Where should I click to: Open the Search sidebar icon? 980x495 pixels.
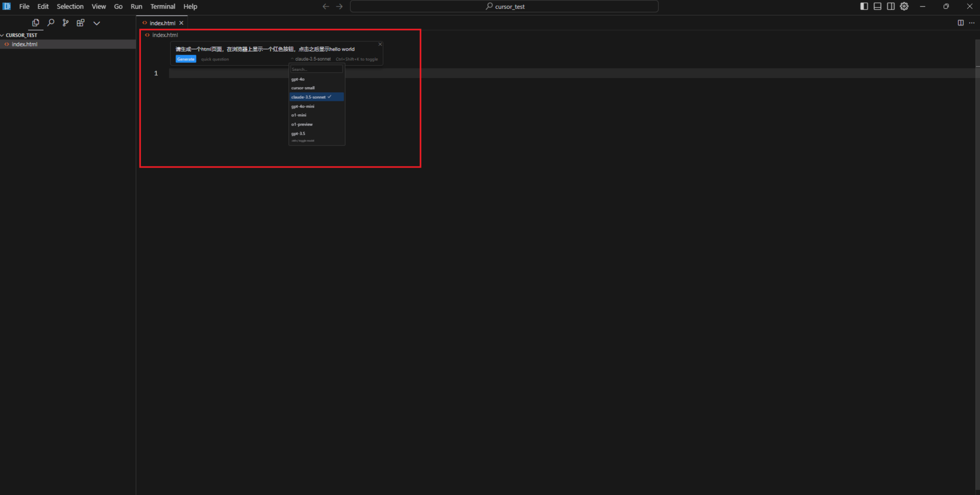pos(51,23)
